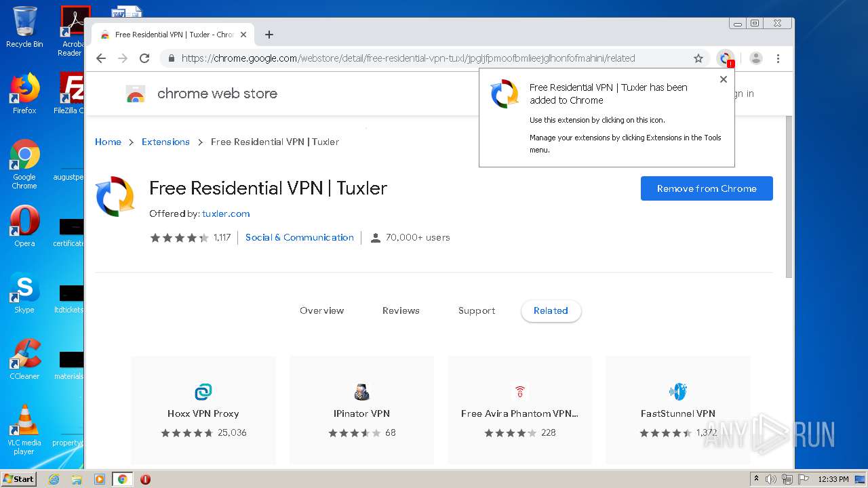This screenshot has width=868, height=488.
Task: Follow the Home breadcrumb link
Action: point(108,142)
